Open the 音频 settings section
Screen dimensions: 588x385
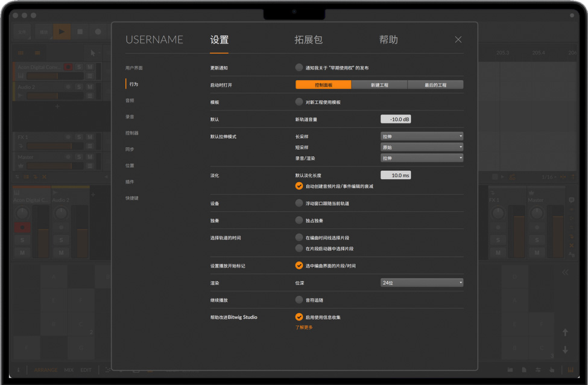pos(130,100)
